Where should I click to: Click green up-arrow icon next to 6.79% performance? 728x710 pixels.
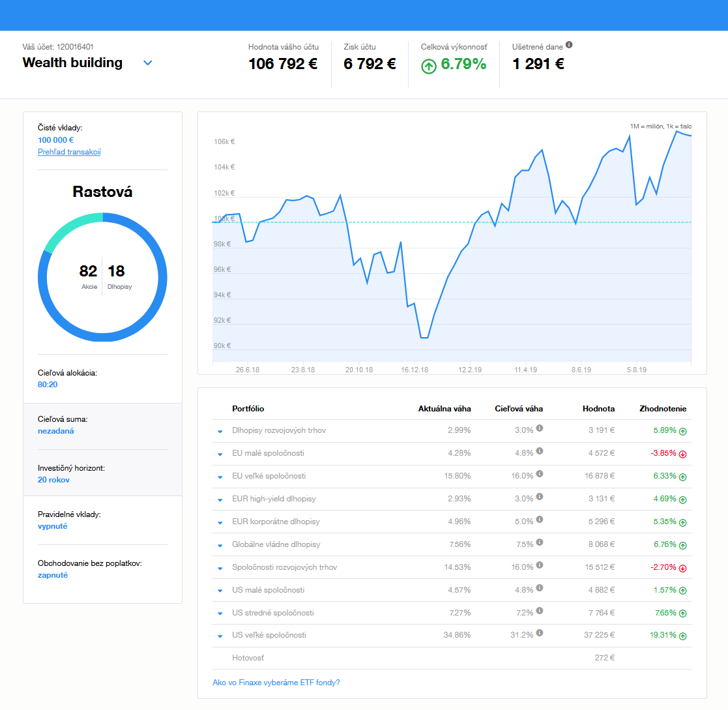pyautogui.click(x=429, y=67)
